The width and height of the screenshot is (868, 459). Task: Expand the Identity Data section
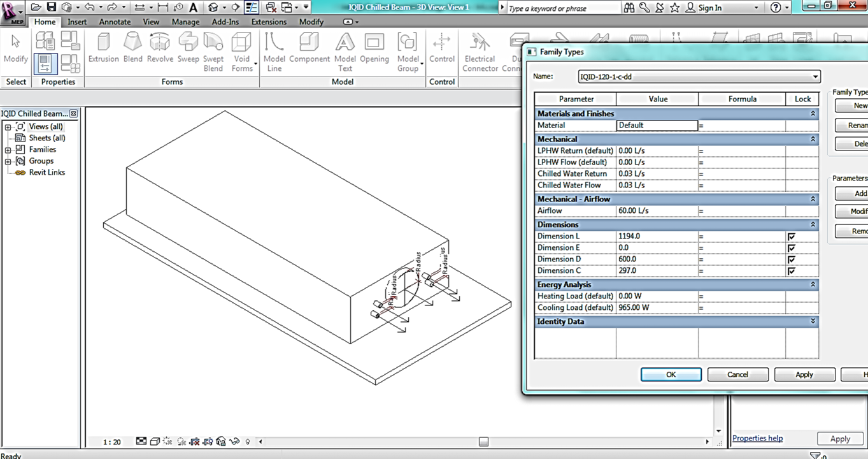[x=813, y=321]
